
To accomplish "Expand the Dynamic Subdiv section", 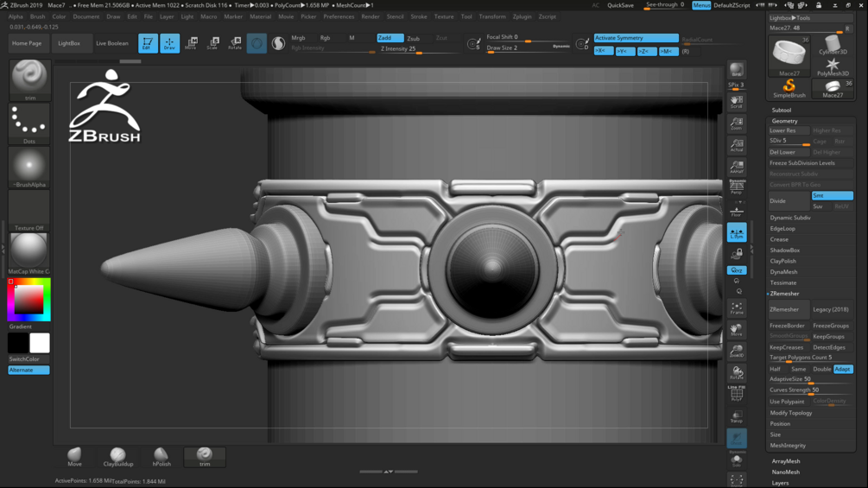I will click(790, 218).
